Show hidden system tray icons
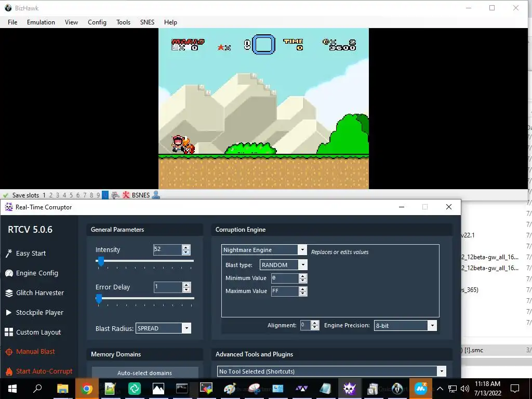The image size is (532, 399). tap(440, 389)
